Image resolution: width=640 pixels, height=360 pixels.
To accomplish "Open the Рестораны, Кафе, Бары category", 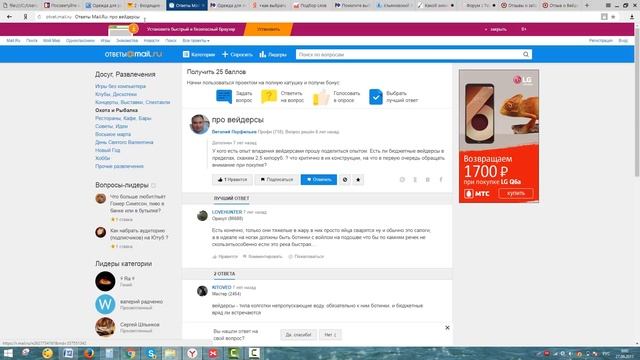I will point(123,118).
